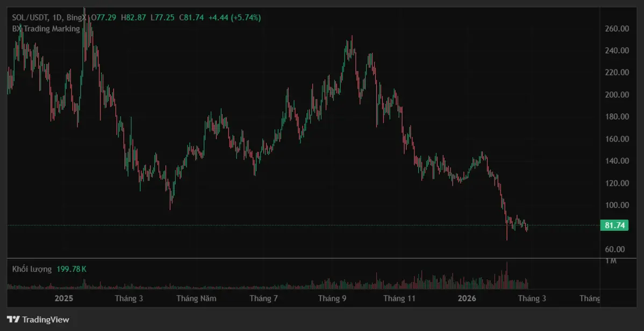The image size is (644, 331).
Task: Select Tháng 7 on the time axis
Action: point(263,298)
